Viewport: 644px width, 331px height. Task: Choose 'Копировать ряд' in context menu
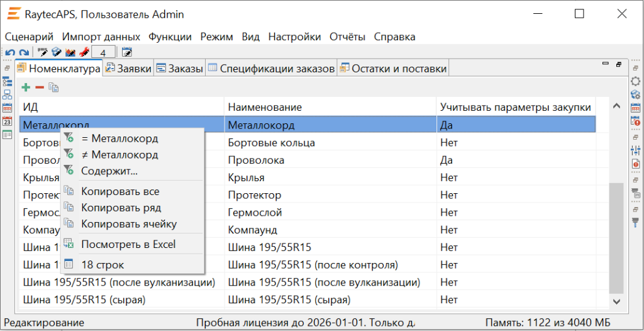point(121,208)
